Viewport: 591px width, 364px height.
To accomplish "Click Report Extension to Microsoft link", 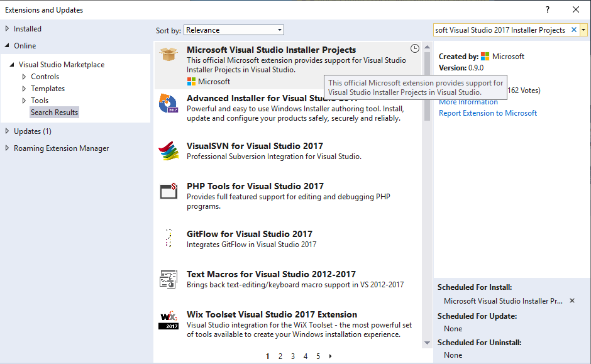I will [x=488, y=113].
